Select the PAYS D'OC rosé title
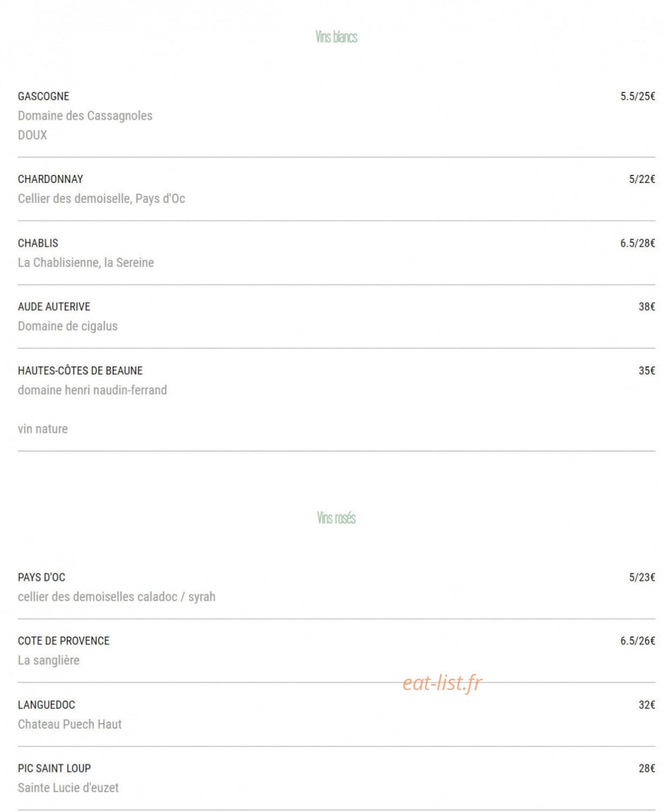 pyautogui.click(x=42, y=578)
